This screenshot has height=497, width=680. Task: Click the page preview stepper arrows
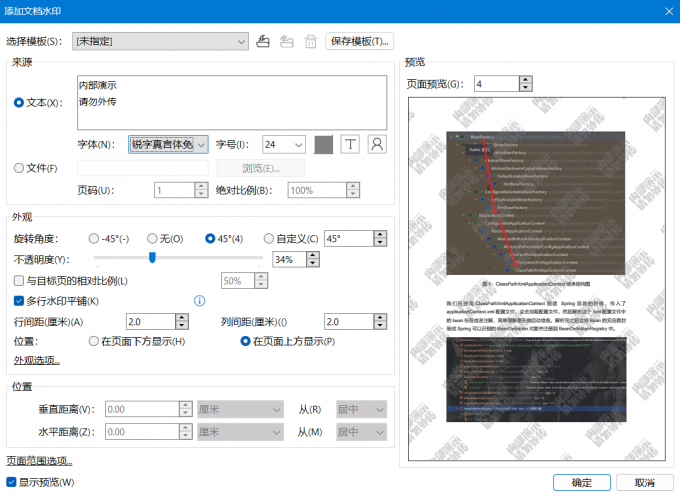[526, 84]
